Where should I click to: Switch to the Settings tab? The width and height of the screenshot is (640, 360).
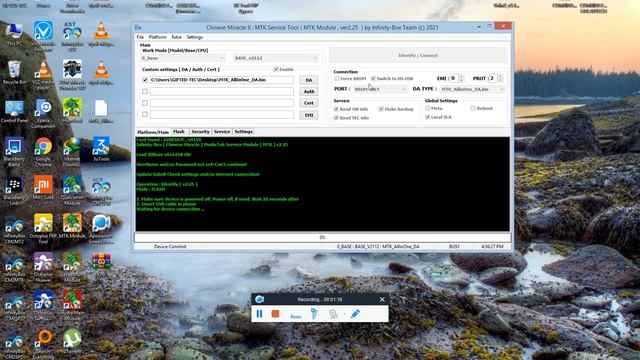244,132
